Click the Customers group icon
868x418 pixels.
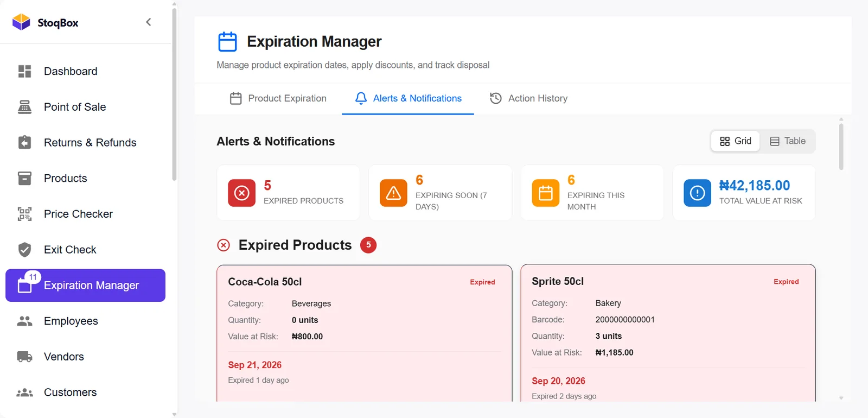(24, 392)
